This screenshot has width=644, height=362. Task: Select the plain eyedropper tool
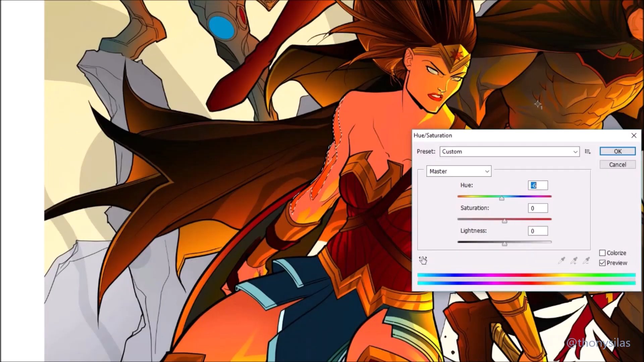pos(561,260)
